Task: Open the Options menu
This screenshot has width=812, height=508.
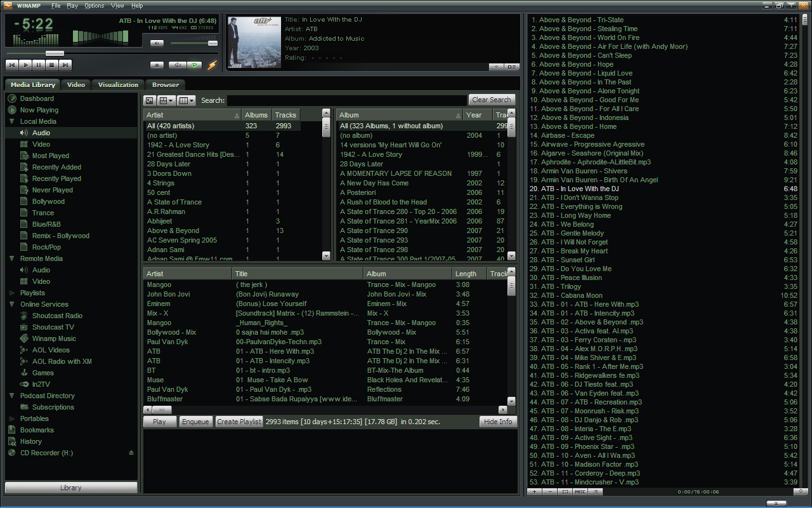Action: (x=95, y=5)
